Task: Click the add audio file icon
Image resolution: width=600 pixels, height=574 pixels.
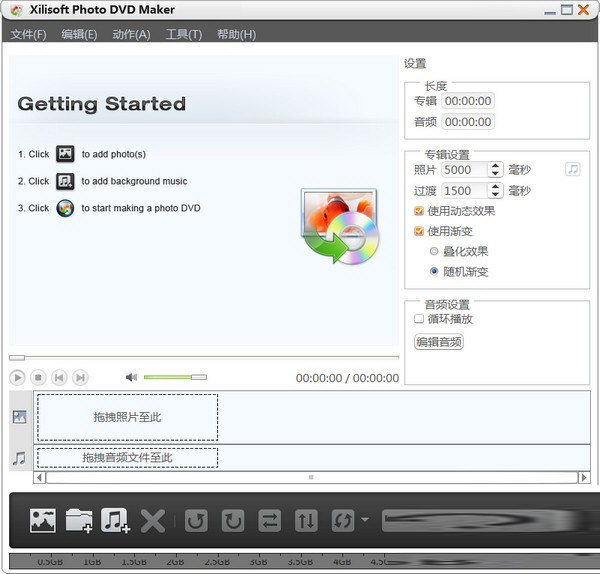Action: pos(116,520)
